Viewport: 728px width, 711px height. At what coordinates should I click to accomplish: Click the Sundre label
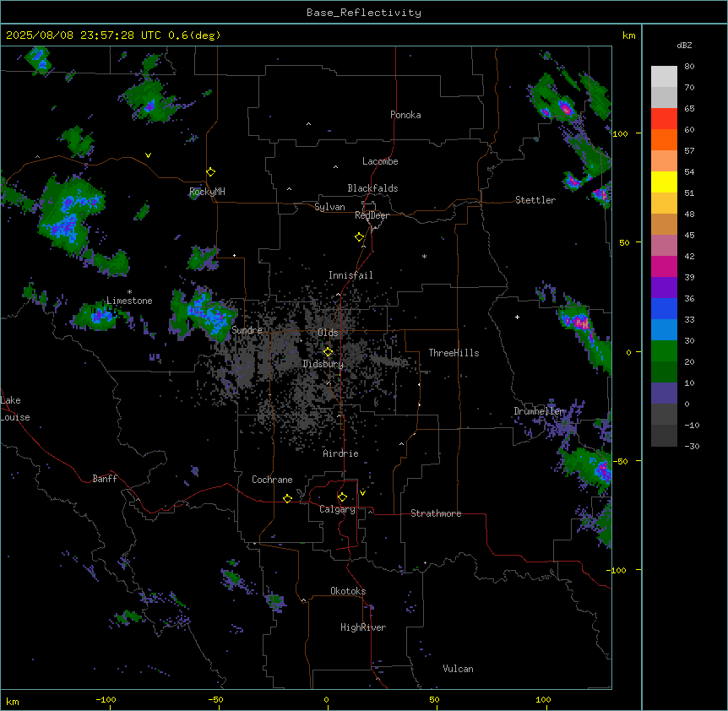247,330
